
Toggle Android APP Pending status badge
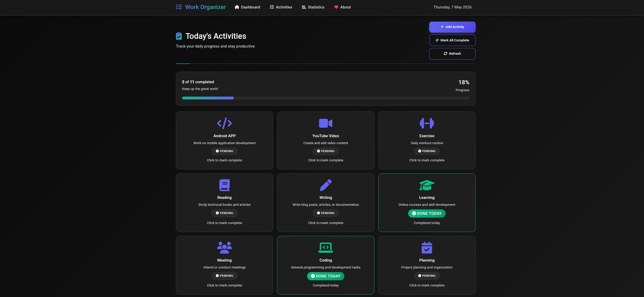click(224, 151)
